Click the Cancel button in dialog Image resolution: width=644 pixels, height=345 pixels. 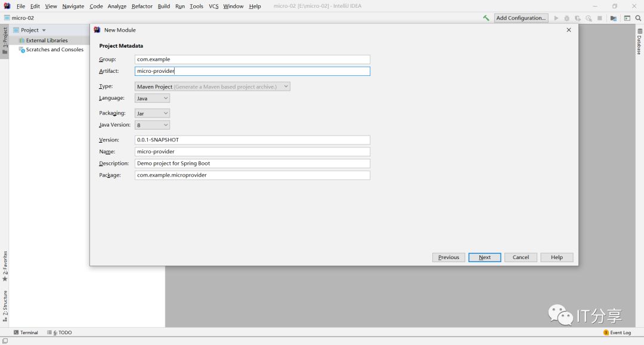(x=521, y=257)
